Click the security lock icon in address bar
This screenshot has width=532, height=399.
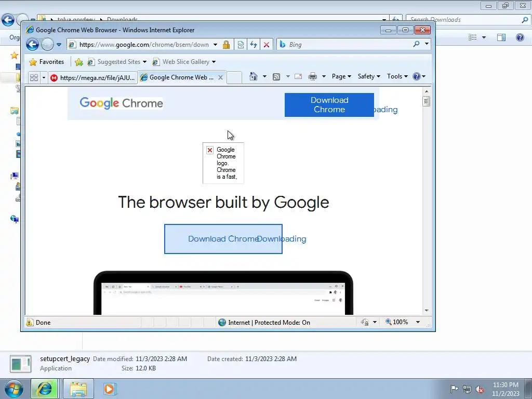point(227,45)
